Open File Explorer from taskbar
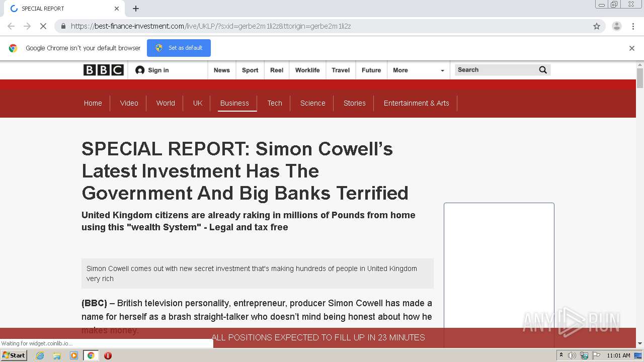 [57, 355]
